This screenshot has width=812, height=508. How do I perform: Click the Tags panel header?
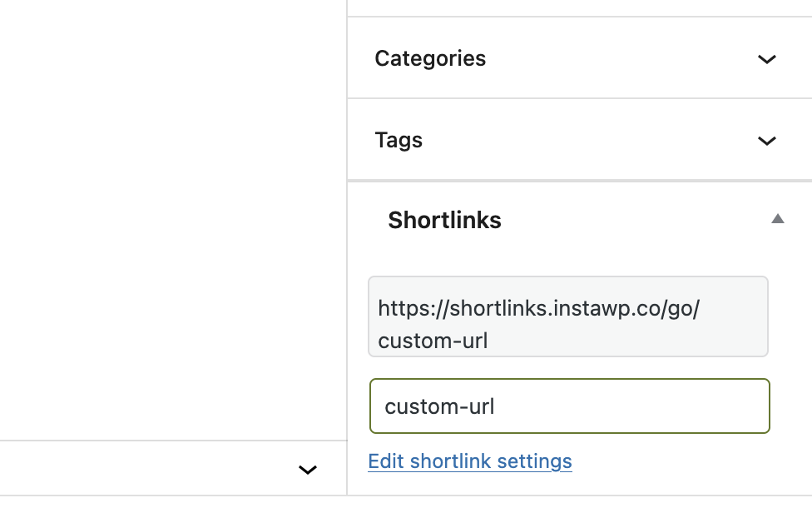coord(399,140)
